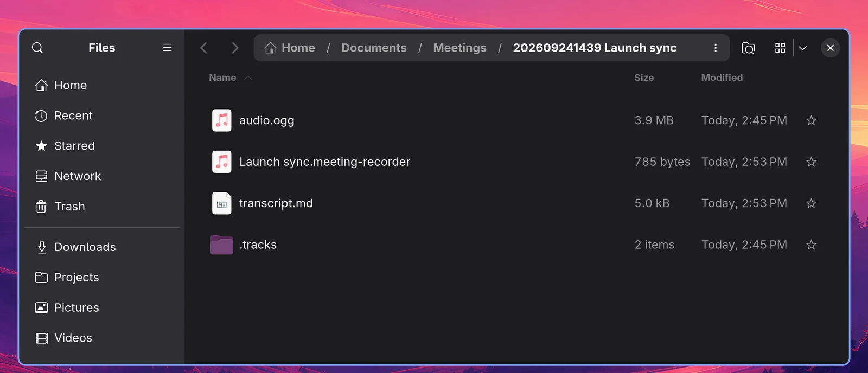Open Pictures in the sidebar
This screenshot has height=373, width=868.
tap(102, 307)
